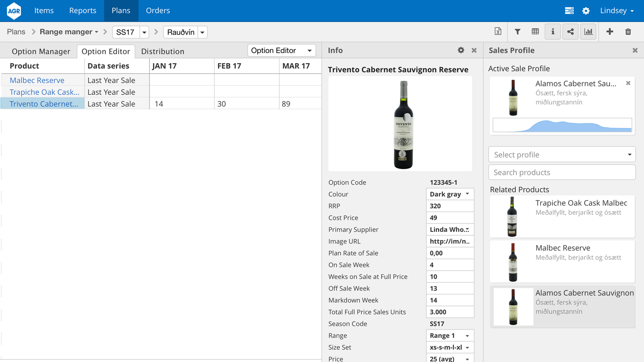Click the SS17 breadcrumb button
The image size is (644, 362).
coord(126,32)
